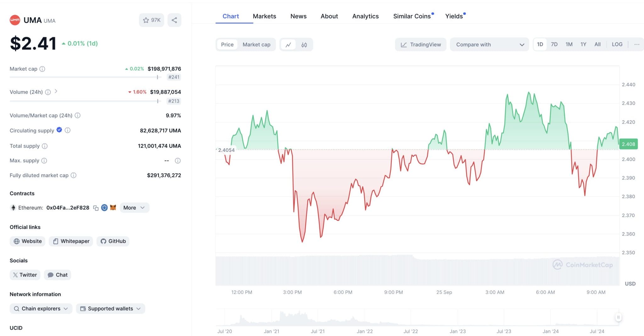Open the About tab
Viewport: 644px width, 336px height.
tap(329, 16)
